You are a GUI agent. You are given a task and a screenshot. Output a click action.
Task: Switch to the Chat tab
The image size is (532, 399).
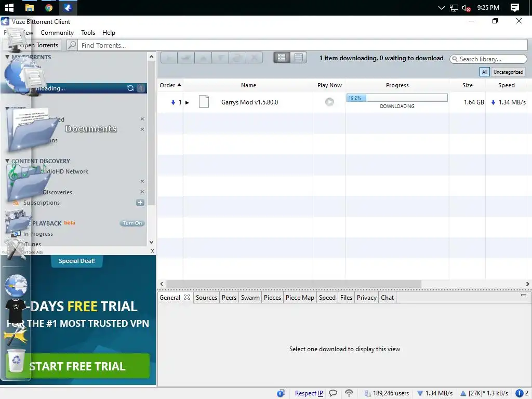(x=387, y=298)
